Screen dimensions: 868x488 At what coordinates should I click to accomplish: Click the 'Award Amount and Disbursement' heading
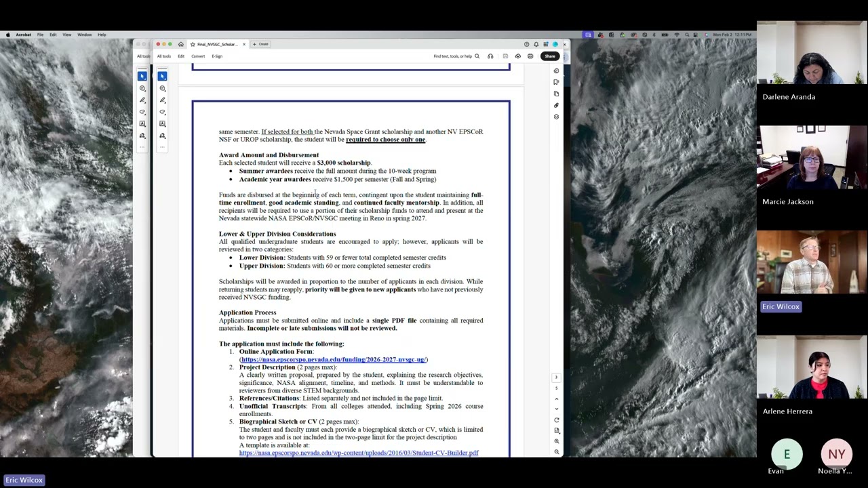[269, 155]
